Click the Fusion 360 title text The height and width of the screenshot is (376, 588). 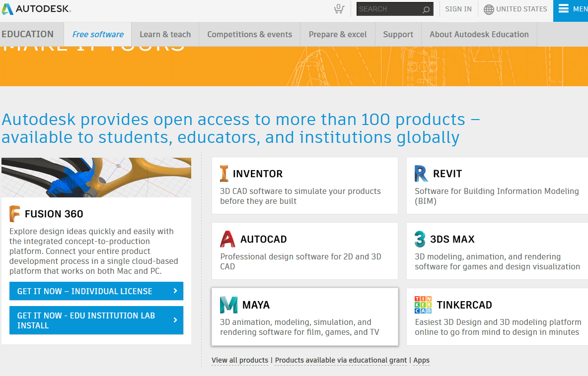coord(54,214)
